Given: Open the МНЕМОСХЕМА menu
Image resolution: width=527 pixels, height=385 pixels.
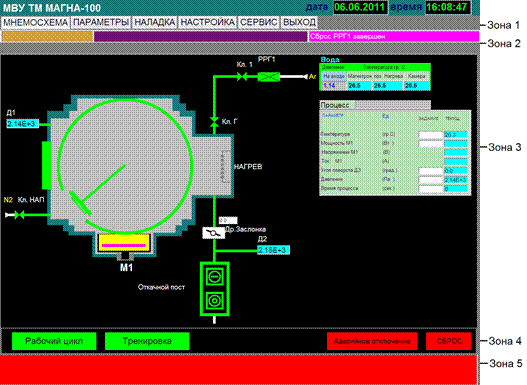Looking at the screenshot, I should (x=35, y=23).
